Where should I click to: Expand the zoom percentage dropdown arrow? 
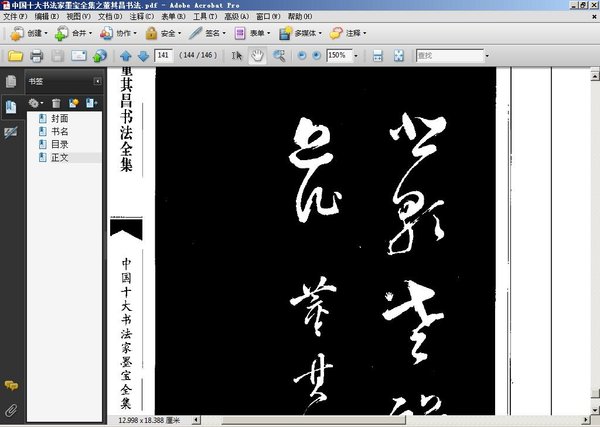pyautogui.click(x=356, y=56)
